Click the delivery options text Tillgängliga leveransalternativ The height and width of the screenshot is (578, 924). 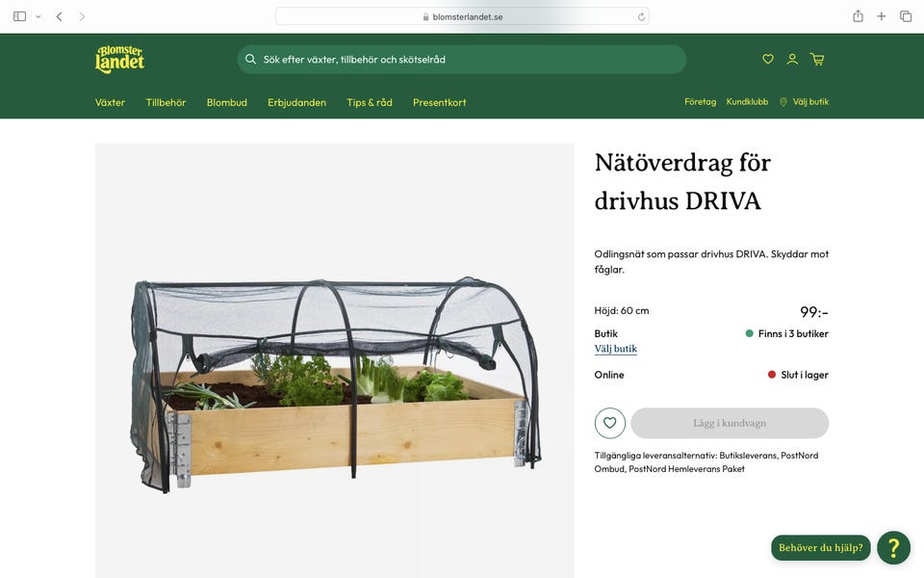coord(706,462)
